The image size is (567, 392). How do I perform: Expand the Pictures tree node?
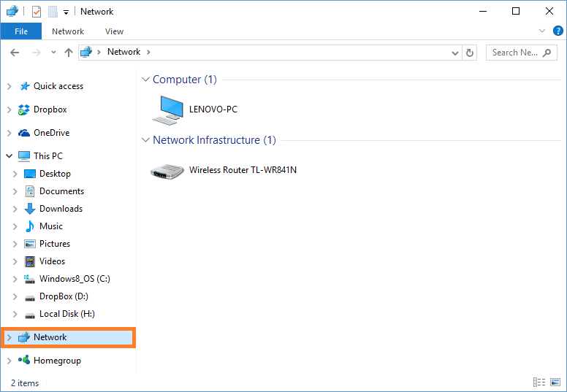[15, 244]
